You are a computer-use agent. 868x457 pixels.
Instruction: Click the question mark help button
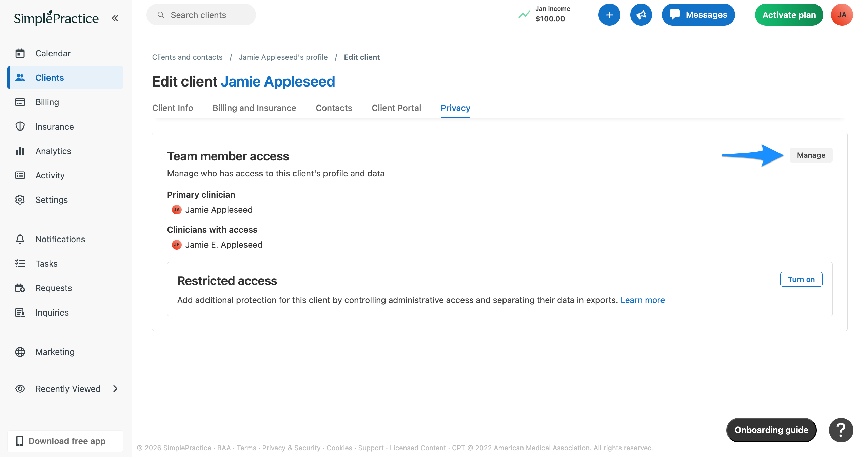tap(841, 430)
